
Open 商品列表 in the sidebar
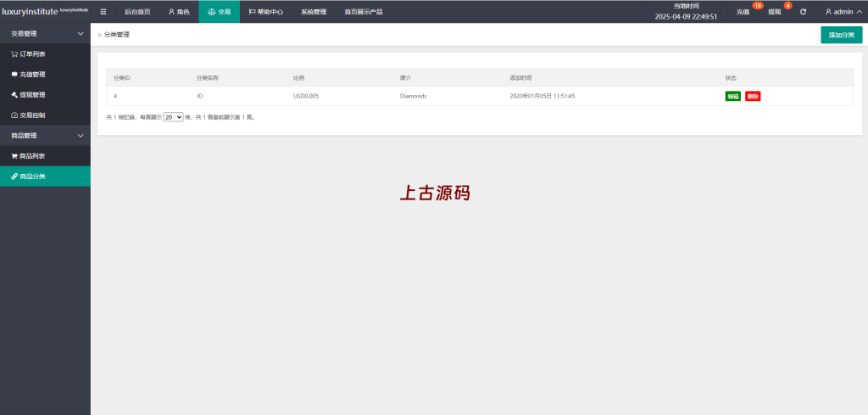coord(45,156)
